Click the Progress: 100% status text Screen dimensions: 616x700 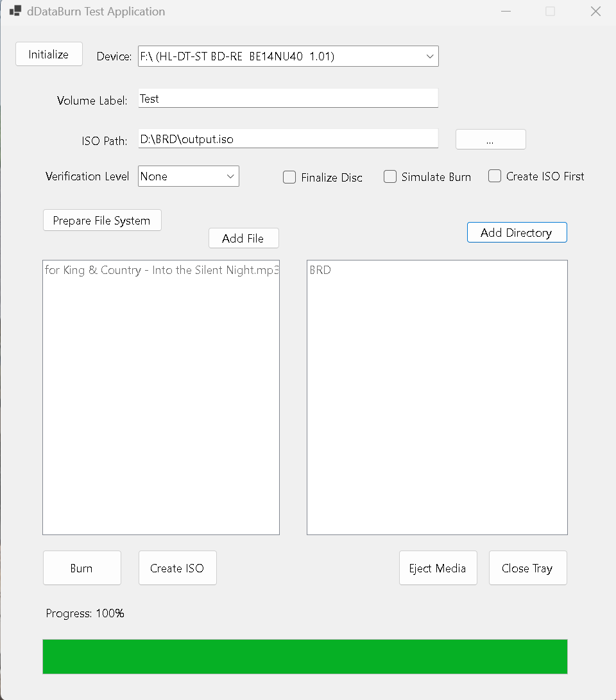click(x=85, y=613)
